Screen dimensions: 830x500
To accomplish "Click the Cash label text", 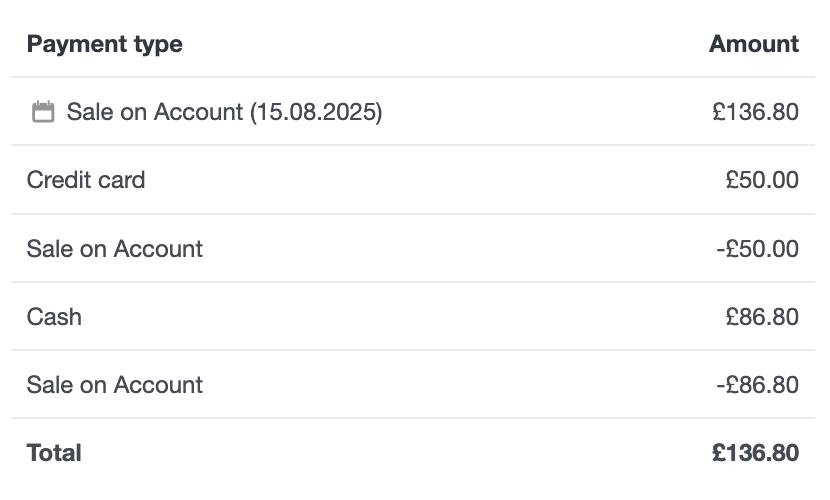I will pyautogui.click(x=54, y=317).
